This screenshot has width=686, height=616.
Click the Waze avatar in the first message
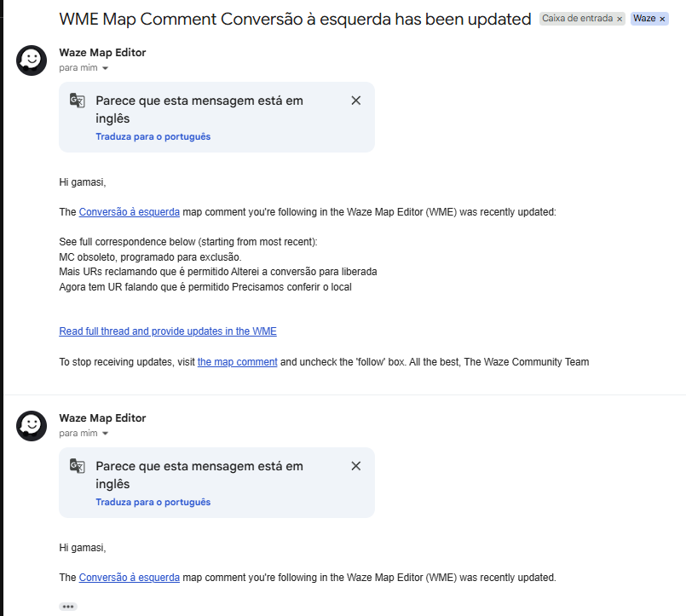click(x=32, y=60)
